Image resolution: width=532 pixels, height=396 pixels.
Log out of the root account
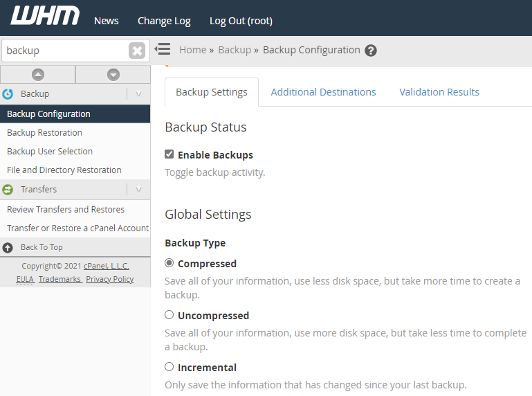click(241, 21)
